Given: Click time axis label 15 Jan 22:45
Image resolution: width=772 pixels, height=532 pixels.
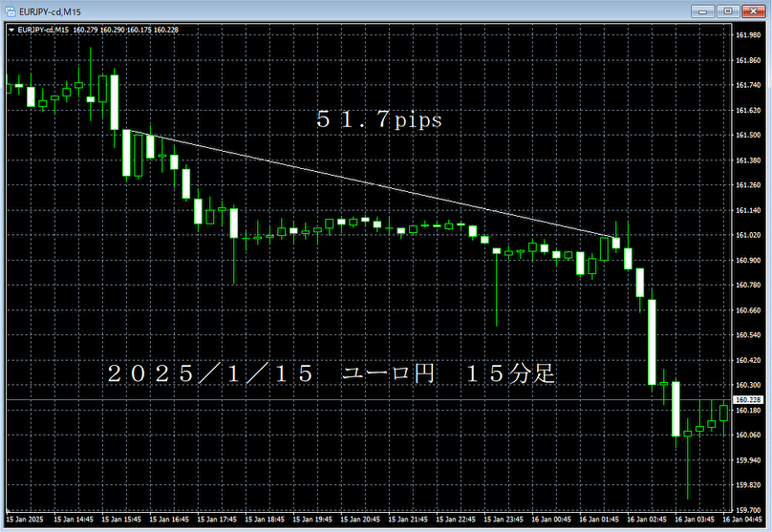Looking at the screenshot, I should (x=456, y=520).
